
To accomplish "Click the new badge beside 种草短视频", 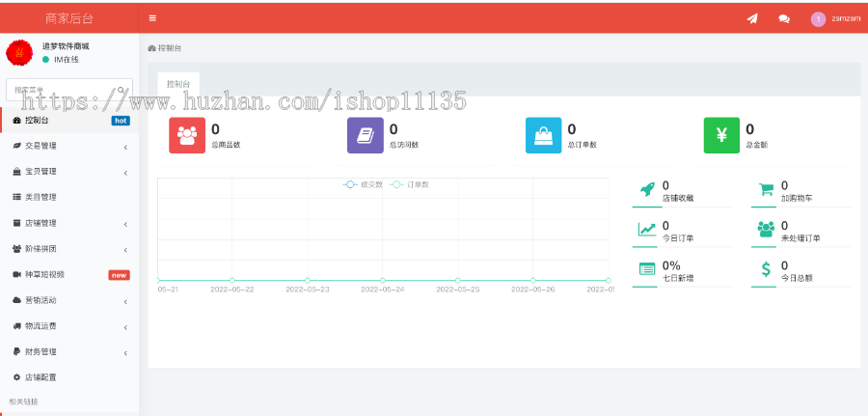I will (x=119, y=275).
